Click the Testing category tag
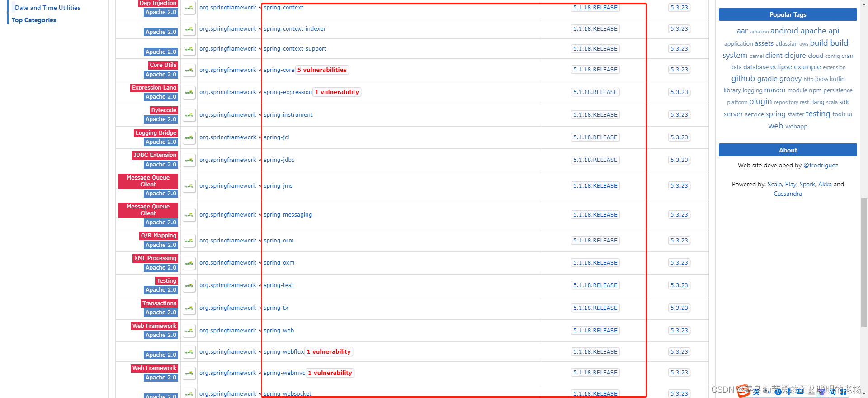The height and width of the screenshot is (398, 868). point(166,281)
